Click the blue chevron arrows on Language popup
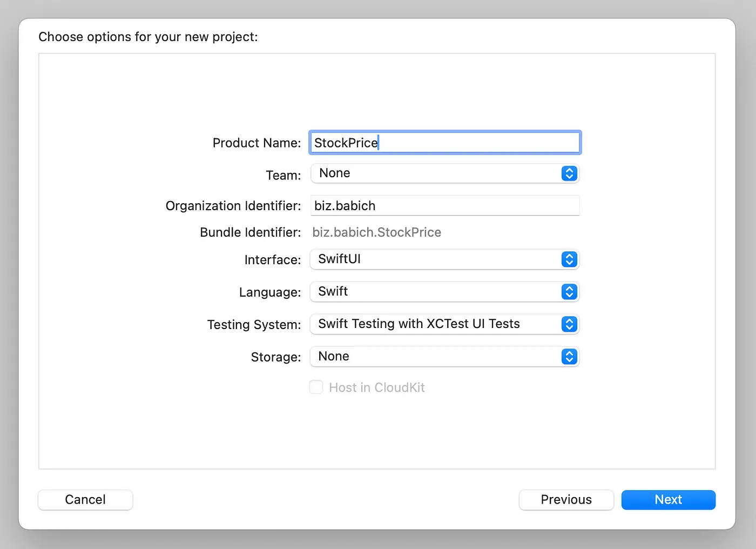This screenshot has width=756, height=549. [x=569, y=292]
